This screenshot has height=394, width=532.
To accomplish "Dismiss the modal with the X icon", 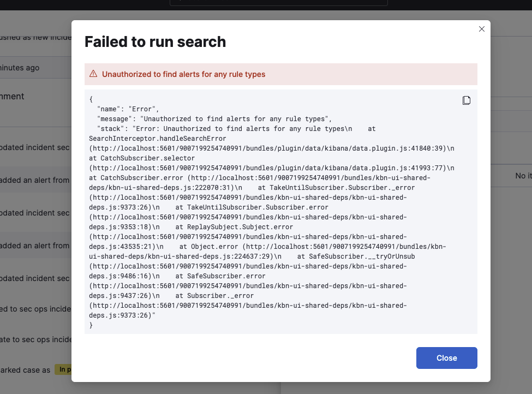I will pyautogui.click(x=481, y=29).
